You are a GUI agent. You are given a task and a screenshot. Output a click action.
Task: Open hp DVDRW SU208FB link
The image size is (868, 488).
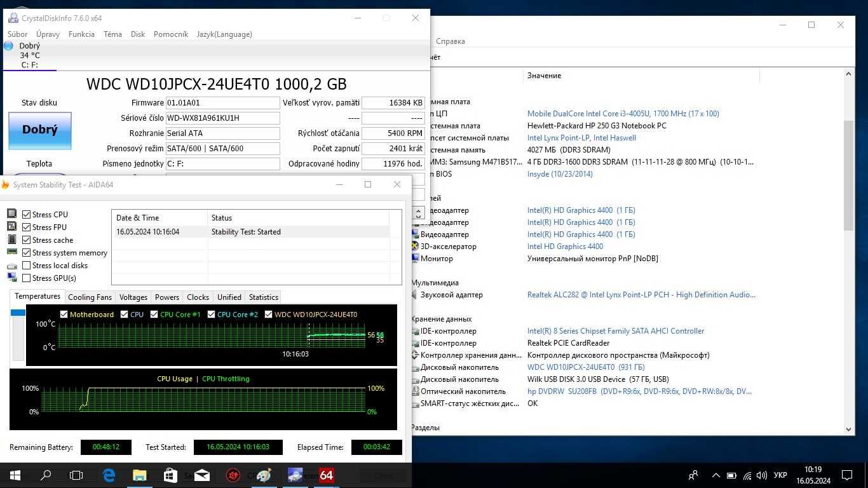point(639,391)
